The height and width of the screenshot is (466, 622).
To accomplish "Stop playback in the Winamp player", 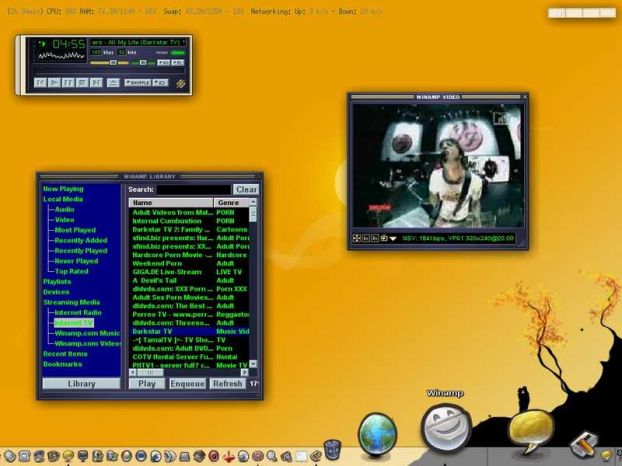I will pos(82,82).
